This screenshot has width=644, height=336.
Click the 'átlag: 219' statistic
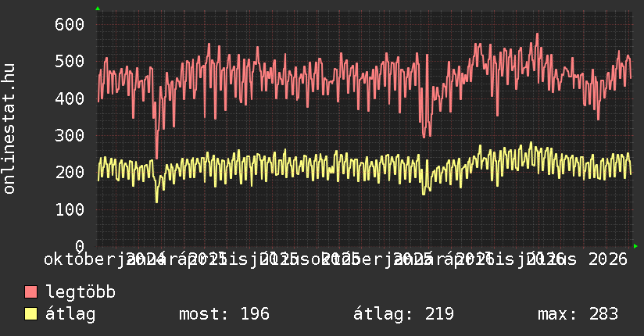pyautogui.click(x=404, y=314)
